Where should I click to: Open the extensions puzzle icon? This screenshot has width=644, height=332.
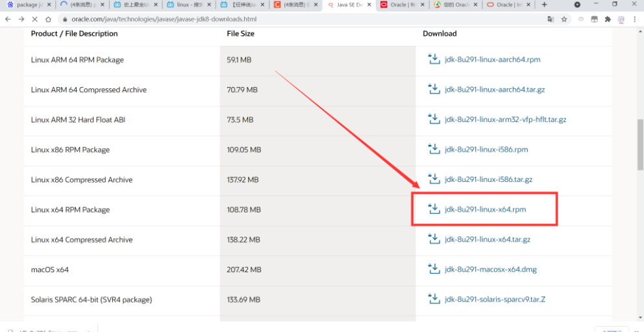(x=608, y=19)
